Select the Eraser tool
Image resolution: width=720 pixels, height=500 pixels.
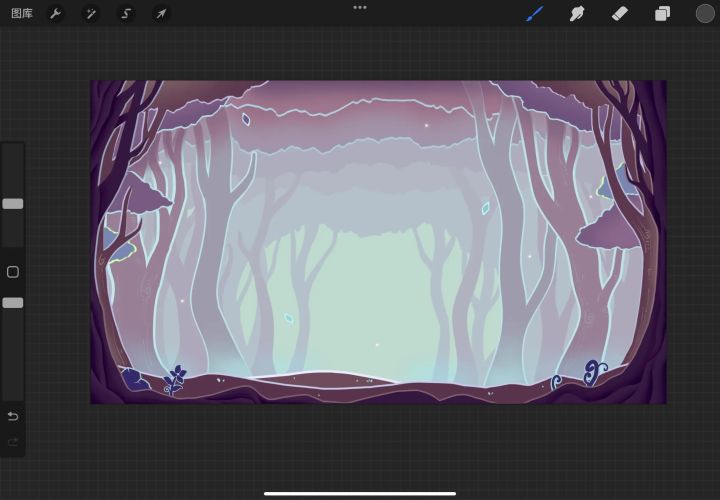[x=619, y=14]
